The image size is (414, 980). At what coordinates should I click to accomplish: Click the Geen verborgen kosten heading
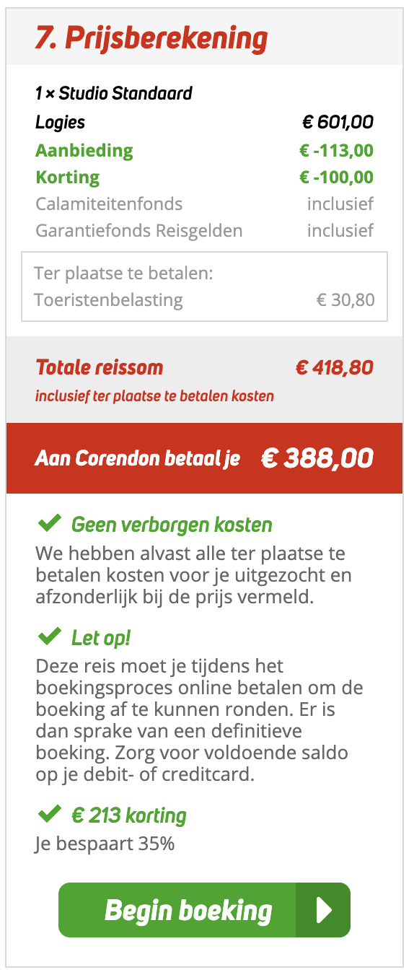pos(172,524)
